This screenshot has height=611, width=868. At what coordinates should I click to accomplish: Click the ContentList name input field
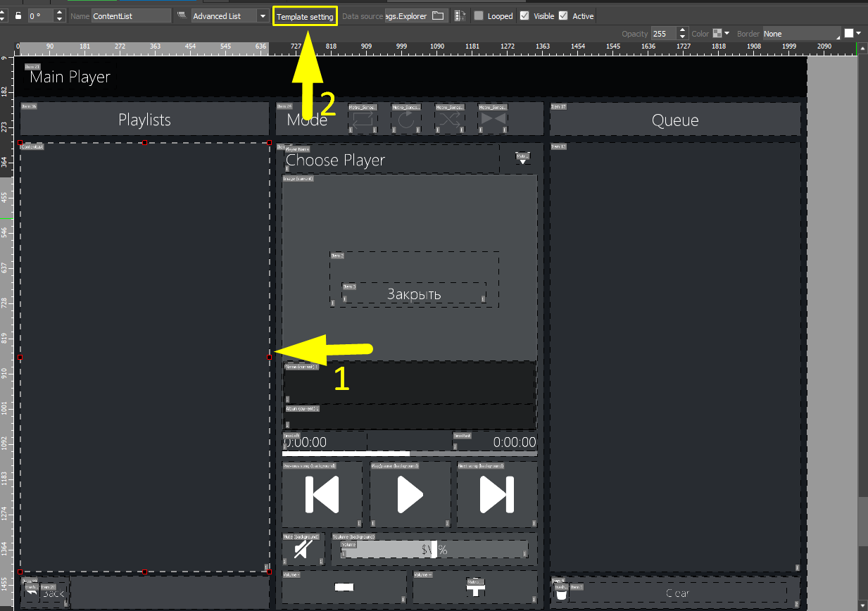click(x=131, y=15)
